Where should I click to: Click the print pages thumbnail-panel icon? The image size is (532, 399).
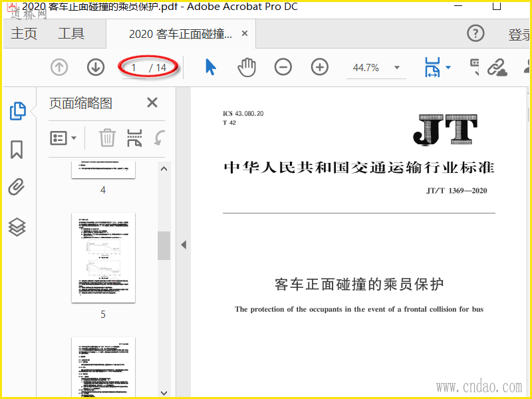click(x=134, y=138)
